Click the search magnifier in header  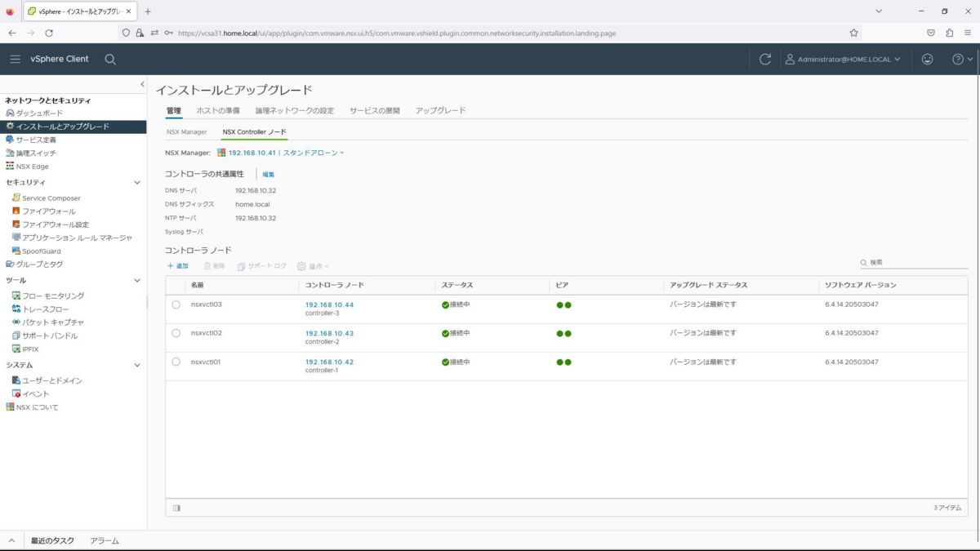(110, 59)
